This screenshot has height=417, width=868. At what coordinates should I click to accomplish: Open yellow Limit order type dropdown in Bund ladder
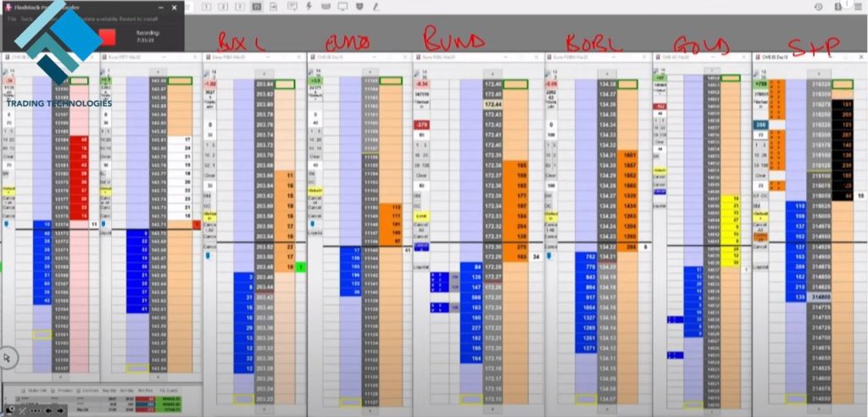click(421, 216)
